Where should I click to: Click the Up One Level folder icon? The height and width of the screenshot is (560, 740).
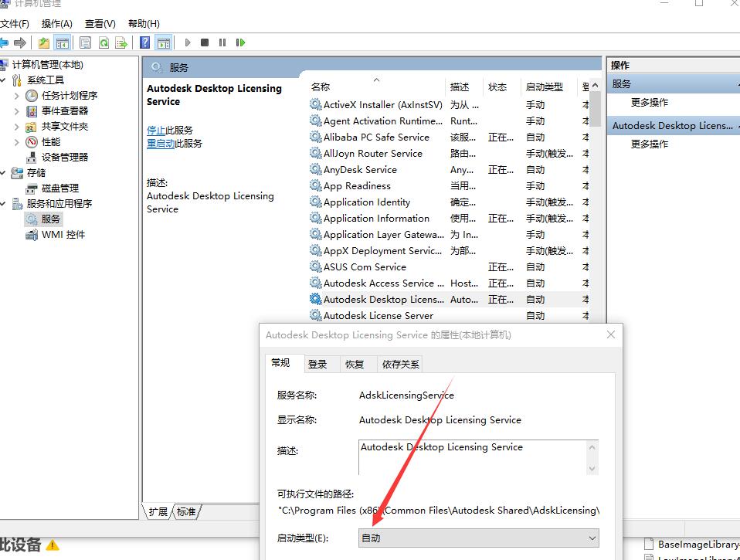point(44,42)
